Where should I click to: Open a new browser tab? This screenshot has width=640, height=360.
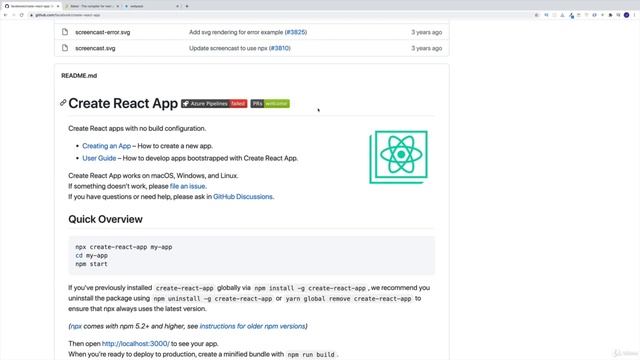[x=187, y=6]
